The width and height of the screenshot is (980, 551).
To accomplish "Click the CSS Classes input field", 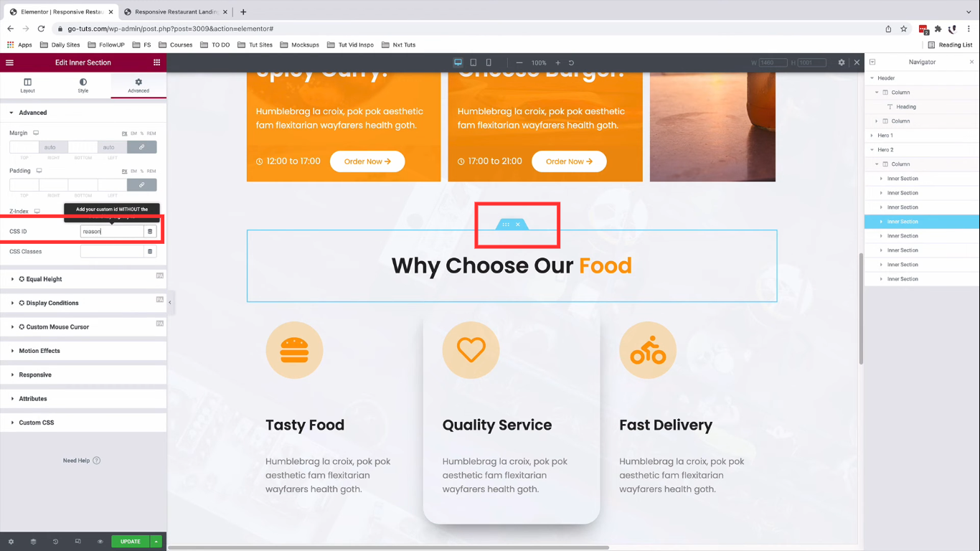I will click(112, 252).
